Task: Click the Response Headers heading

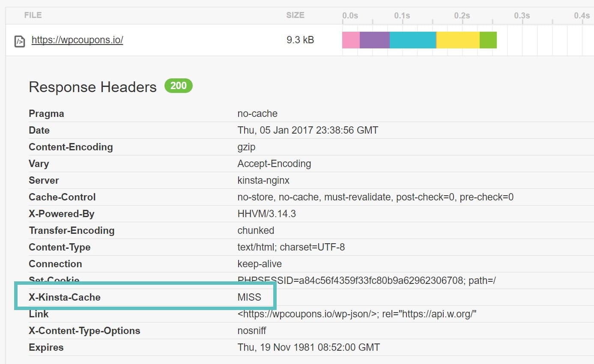Action: [x=92, y=87]
